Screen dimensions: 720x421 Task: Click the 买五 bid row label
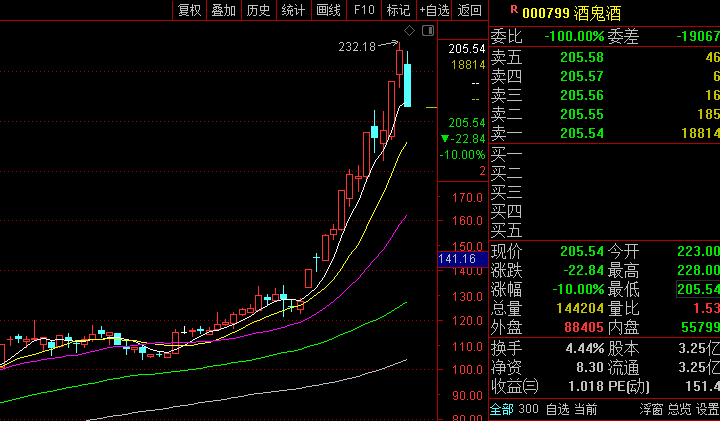pyautogui.click(x=506, y=230)
